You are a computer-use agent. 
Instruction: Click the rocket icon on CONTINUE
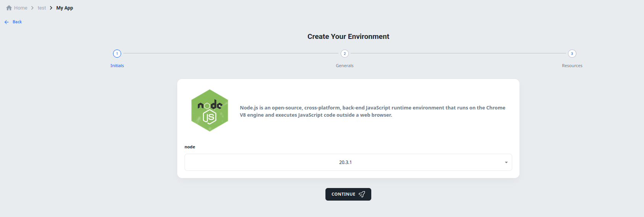coord(362,194)
